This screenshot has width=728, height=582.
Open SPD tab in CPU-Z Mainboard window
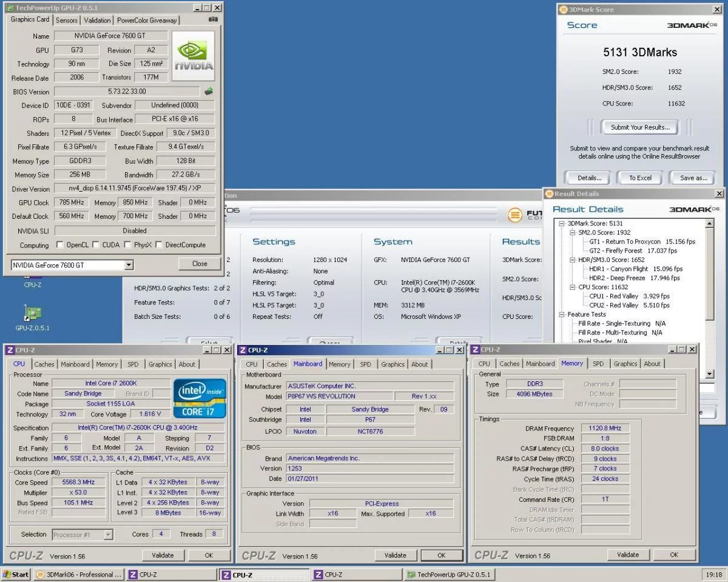coord(365,364)
